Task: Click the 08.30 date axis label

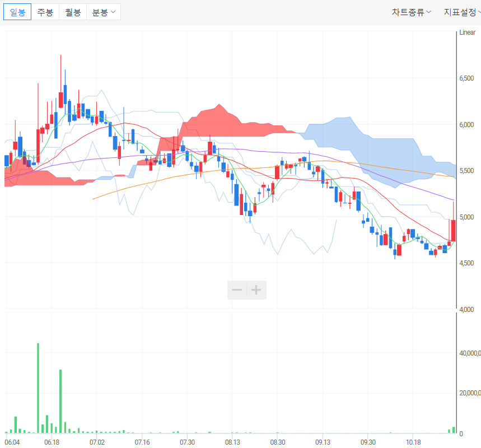Action: [x=278, y=442]
